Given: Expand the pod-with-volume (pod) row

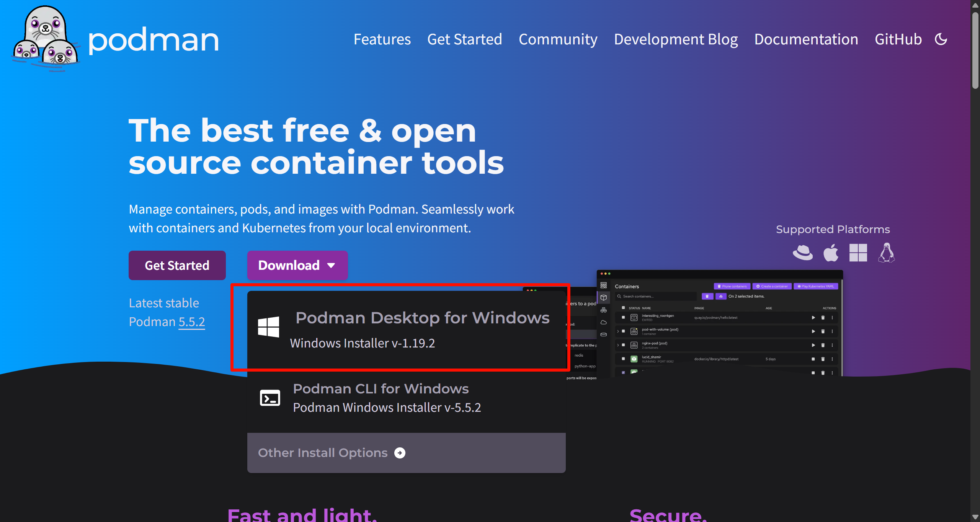Looking at the screenshot, I should point(618,331).
